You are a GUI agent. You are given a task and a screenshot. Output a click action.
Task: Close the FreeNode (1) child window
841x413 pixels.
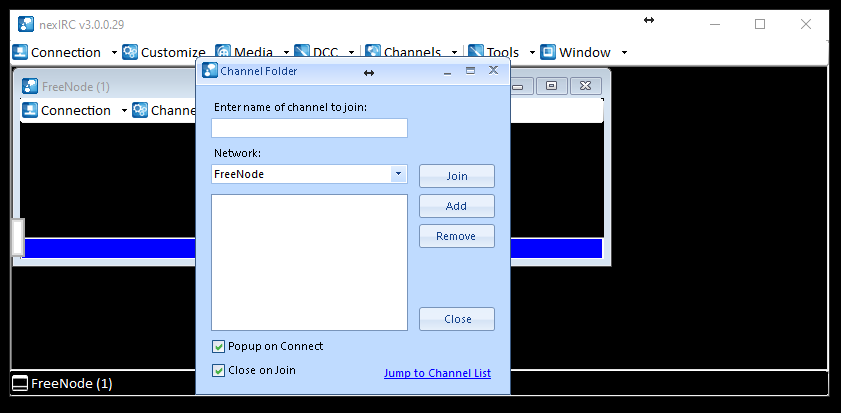click(585, 86)
